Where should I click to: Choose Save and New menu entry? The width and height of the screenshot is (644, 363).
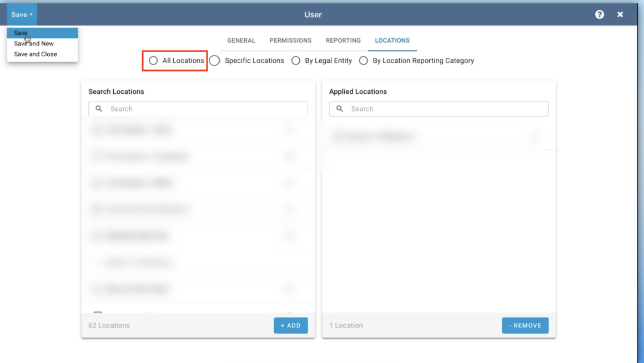pos(34,43)
